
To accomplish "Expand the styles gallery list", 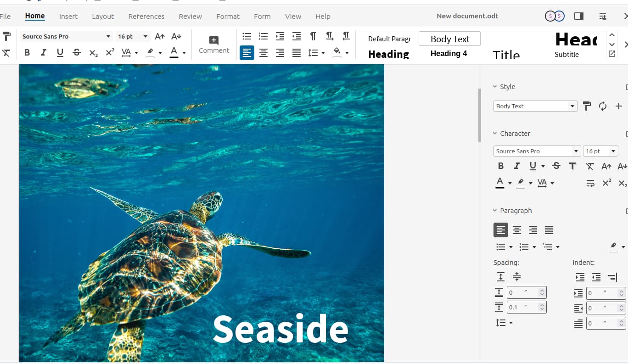I will (x=612, y=54).
